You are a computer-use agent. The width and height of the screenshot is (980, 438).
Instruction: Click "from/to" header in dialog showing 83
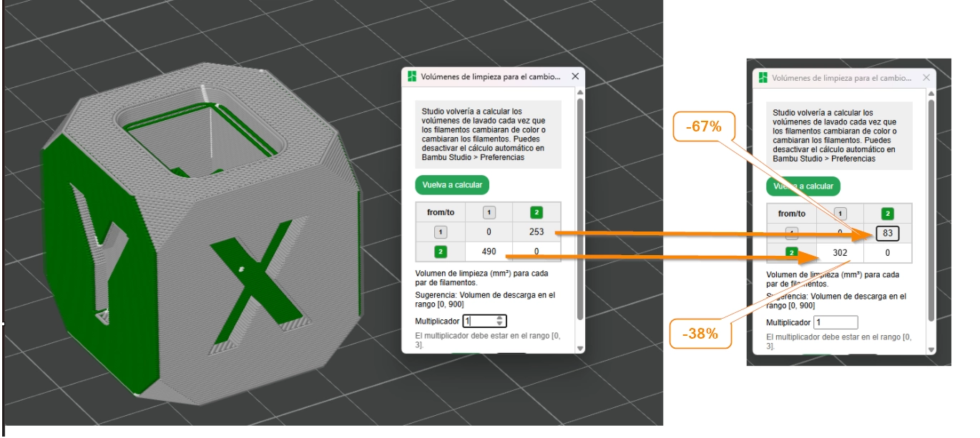(792, 214)
